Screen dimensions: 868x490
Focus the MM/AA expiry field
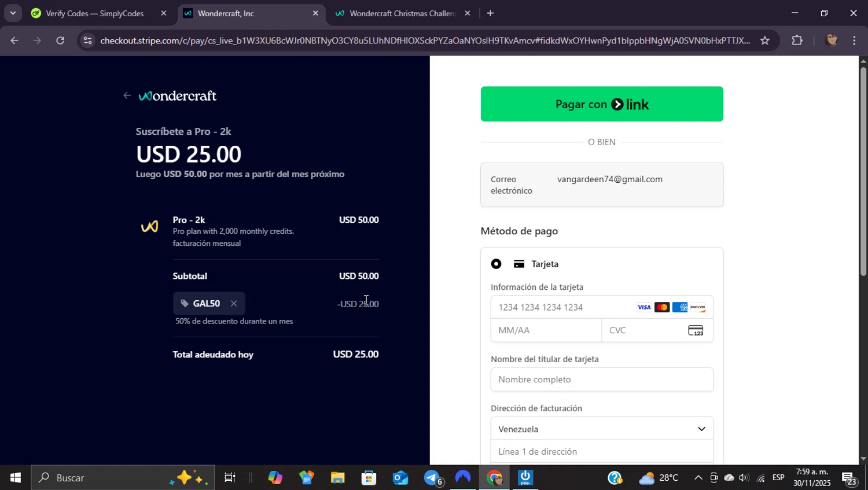546,330
